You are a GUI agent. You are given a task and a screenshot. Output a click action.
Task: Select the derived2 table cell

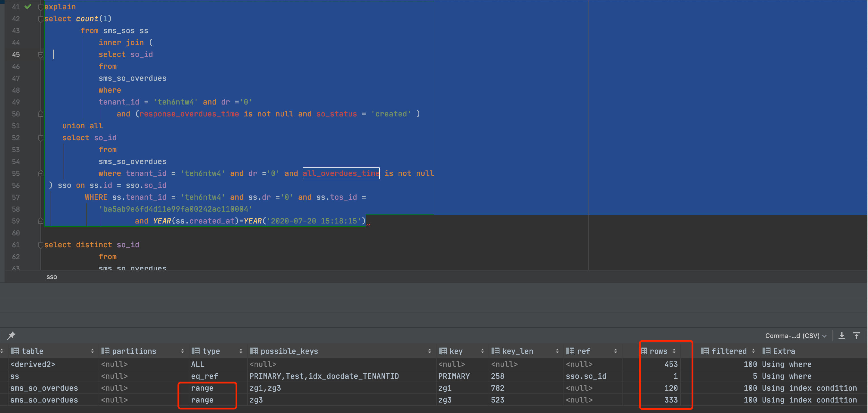33,364
